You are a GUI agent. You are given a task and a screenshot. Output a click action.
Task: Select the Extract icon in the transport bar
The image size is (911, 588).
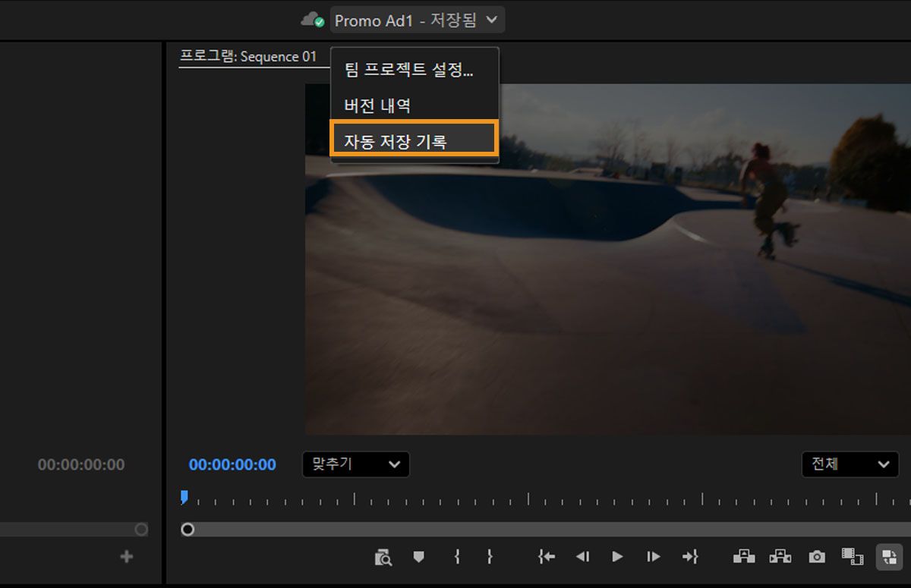tap(780, 556)
